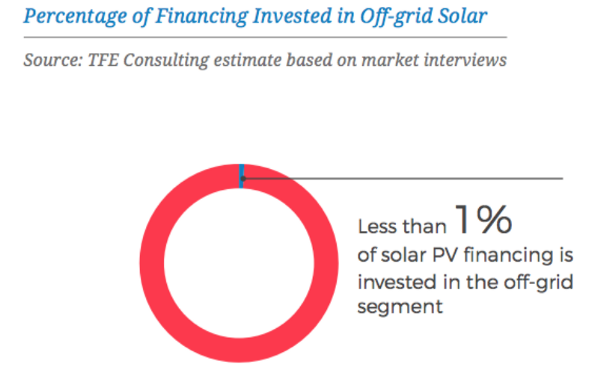Select "TFE Consulting" in the source caption
The image size is (600, 381).
point(148,60)
